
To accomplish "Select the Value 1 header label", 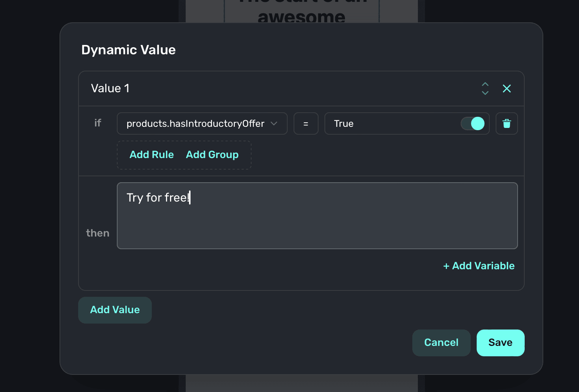I will tap(110, 89).
